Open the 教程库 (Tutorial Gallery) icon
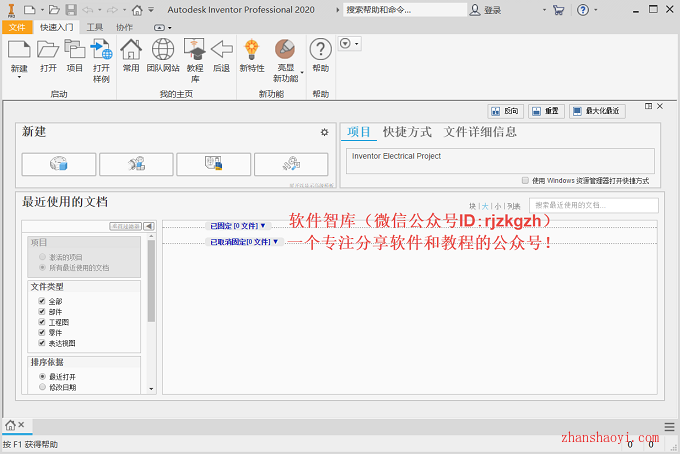 [x=195, y=49]
